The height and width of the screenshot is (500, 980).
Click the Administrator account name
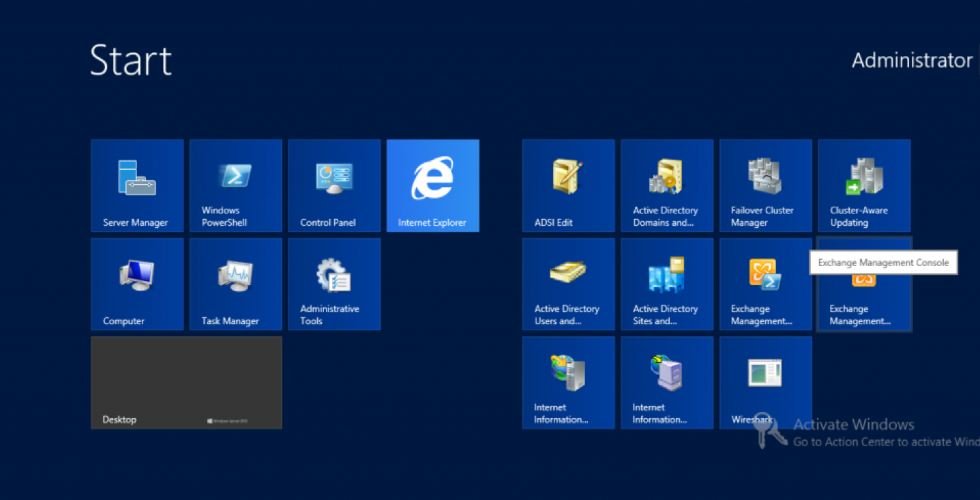(912, 61)
